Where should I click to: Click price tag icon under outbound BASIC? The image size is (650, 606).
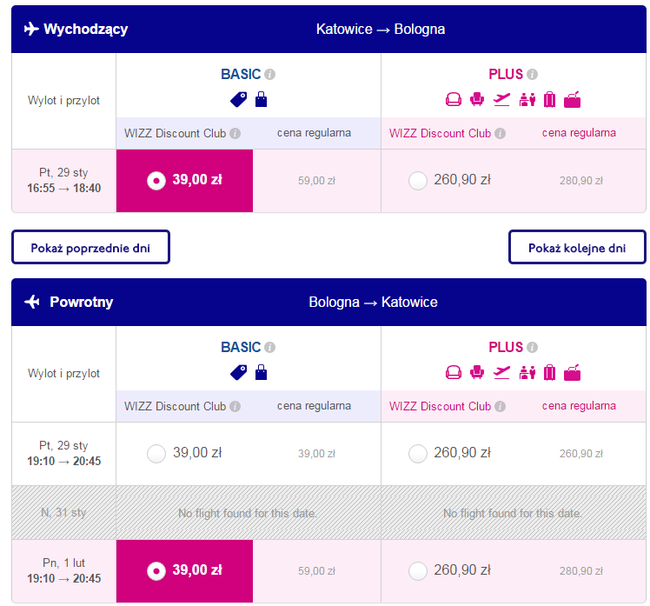[239, 99]
